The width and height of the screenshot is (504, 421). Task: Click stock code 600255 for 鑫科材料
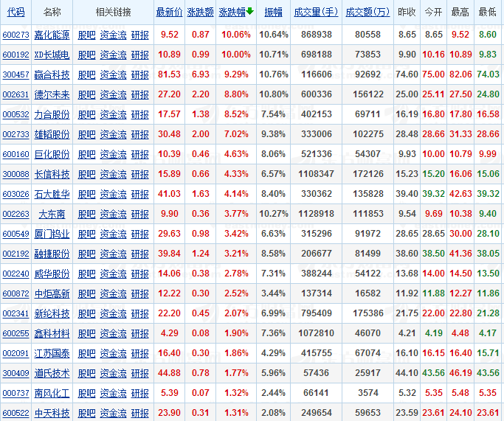click(15, 333)
